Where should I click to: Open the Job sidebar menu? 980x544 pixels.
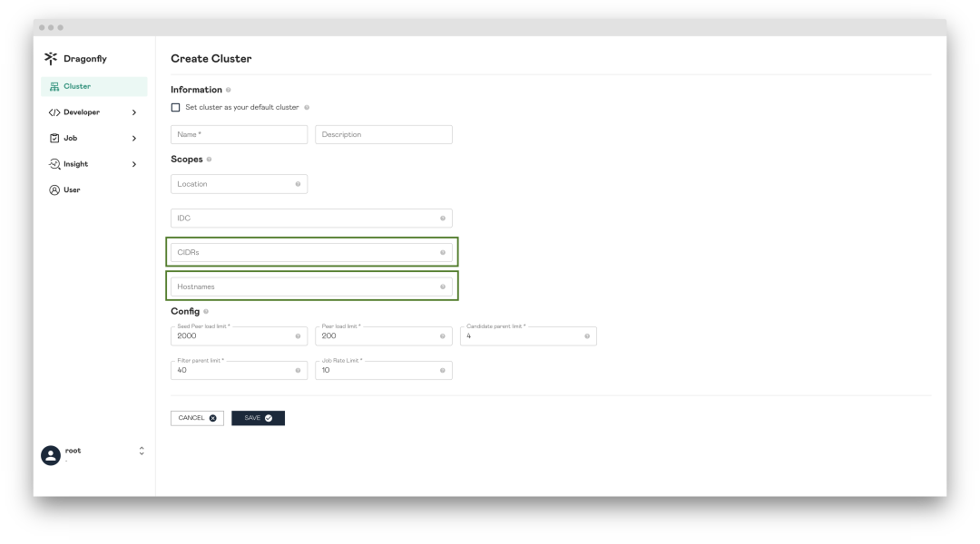coord(94,138)
